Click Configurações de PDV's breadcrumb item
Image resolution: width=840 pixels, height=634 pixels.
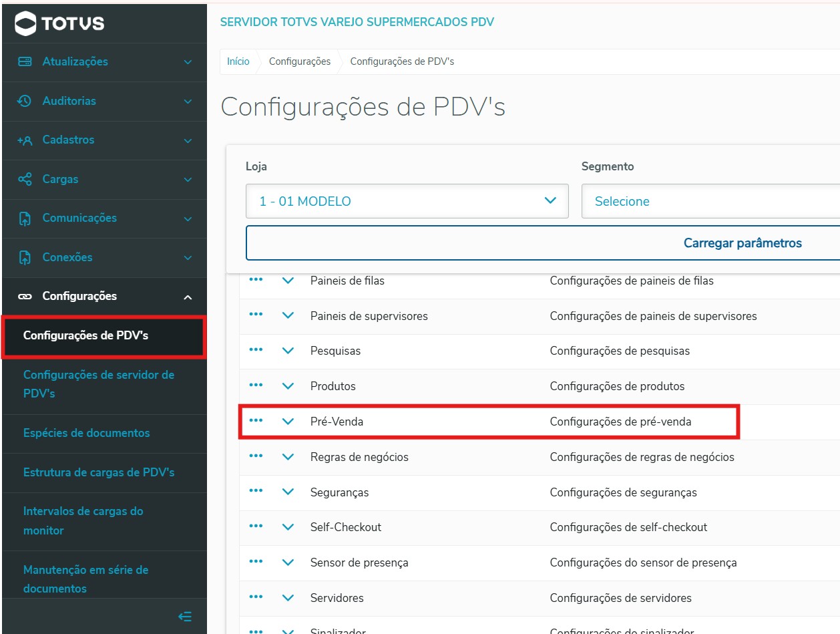(x=402, y=61)
